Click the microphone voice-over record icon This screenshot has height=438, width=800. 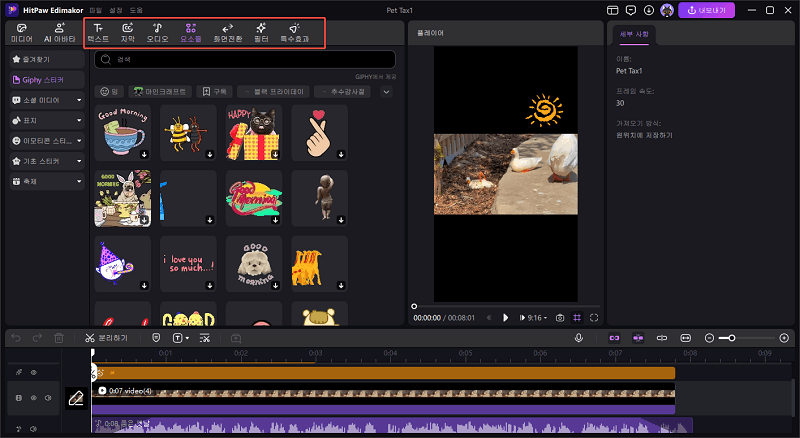point(579,338)
